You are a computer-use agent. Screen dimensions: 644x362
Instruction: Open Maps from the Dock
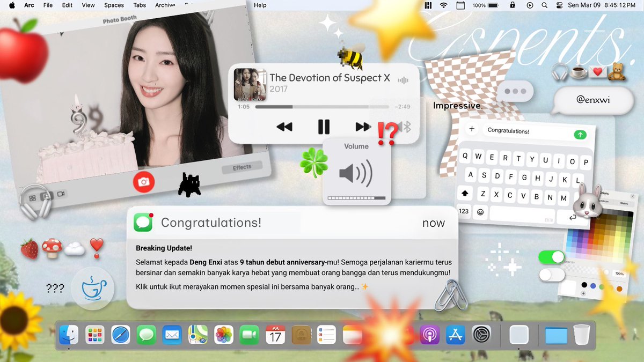tap(198, 335)
